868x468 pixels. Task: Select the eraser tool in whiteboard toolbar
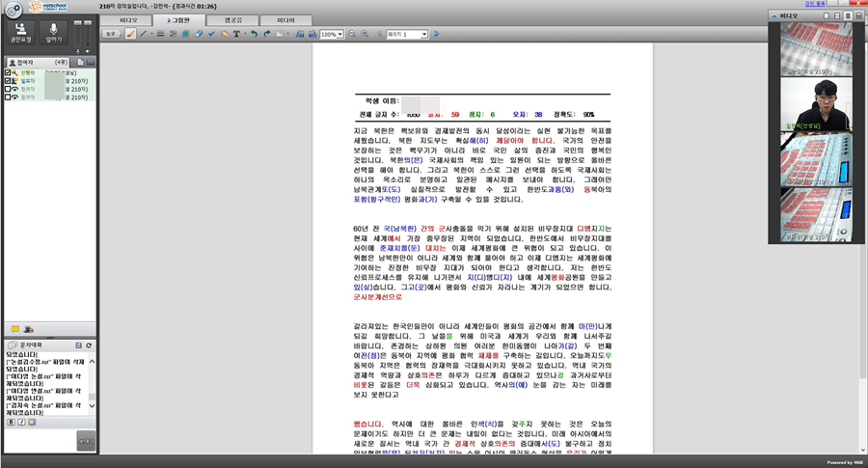[x=198, y=34]
